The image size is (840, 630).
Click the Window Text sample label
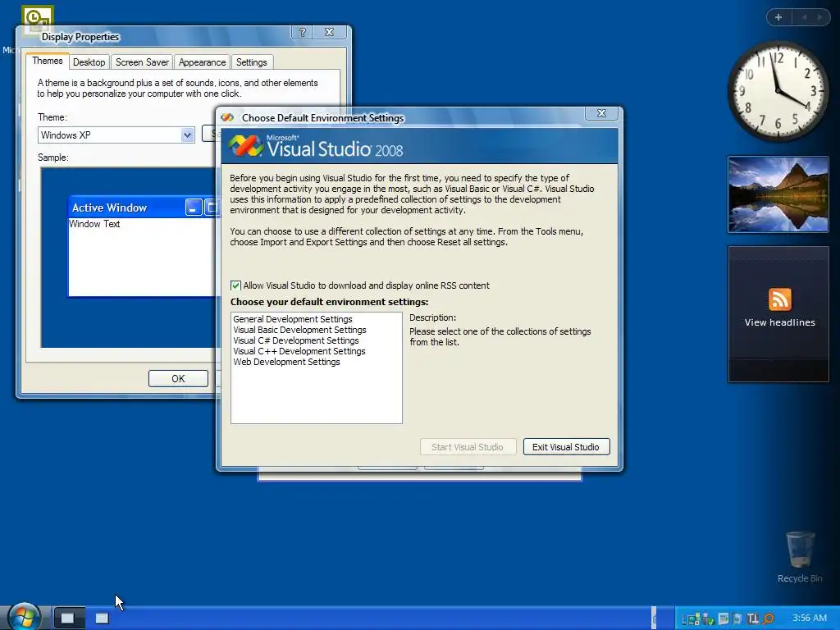(x=94, y=224)
